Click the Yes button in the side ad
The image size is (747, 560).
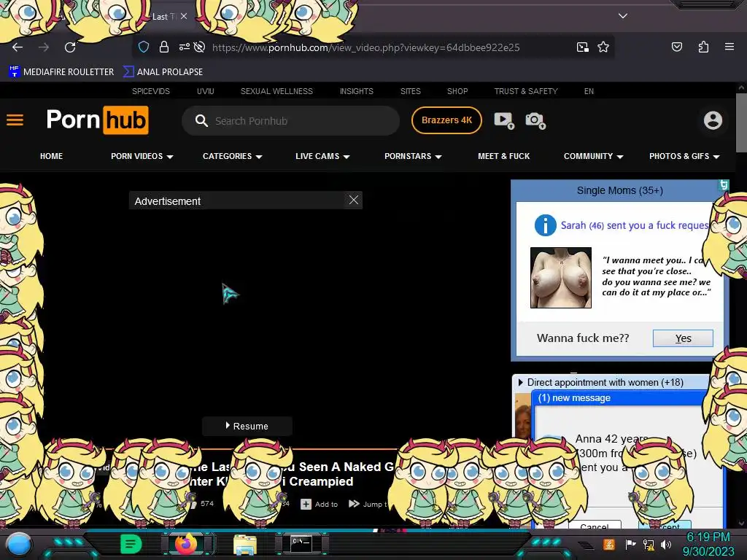pos(683,338)
